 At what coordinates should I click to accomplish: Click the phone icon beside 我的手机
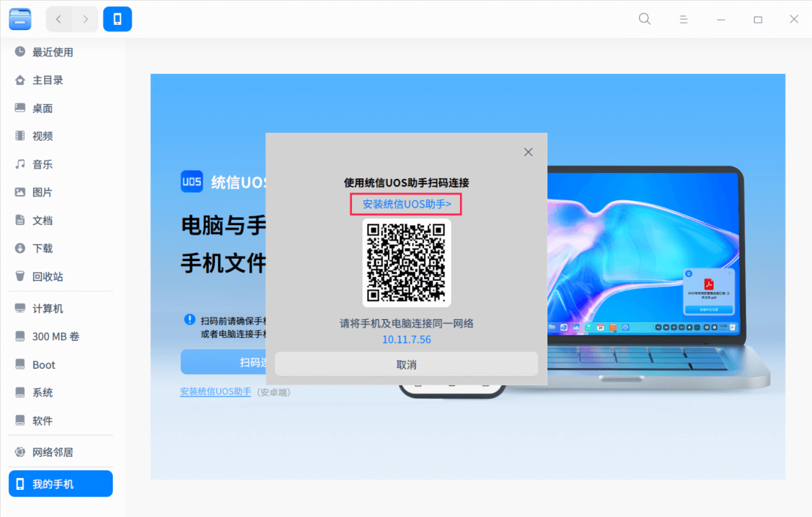pyautogui.click(x=20, y=484)
